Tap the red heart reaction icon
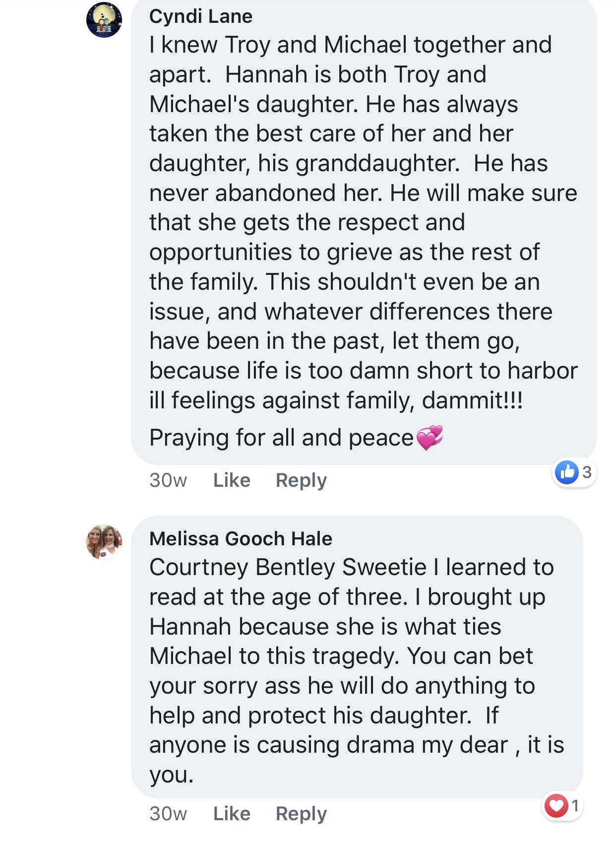This screenshot has height=844, width=616. pos(556,805)
